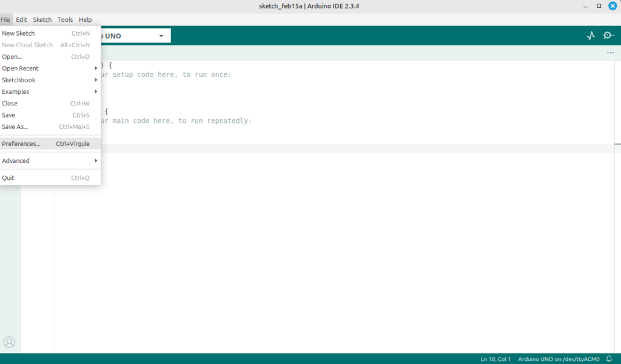Choose New Sketch from File menu
The width and height of the screenshot is (621, 364).
pyautogui.click(x=50, y=33)
